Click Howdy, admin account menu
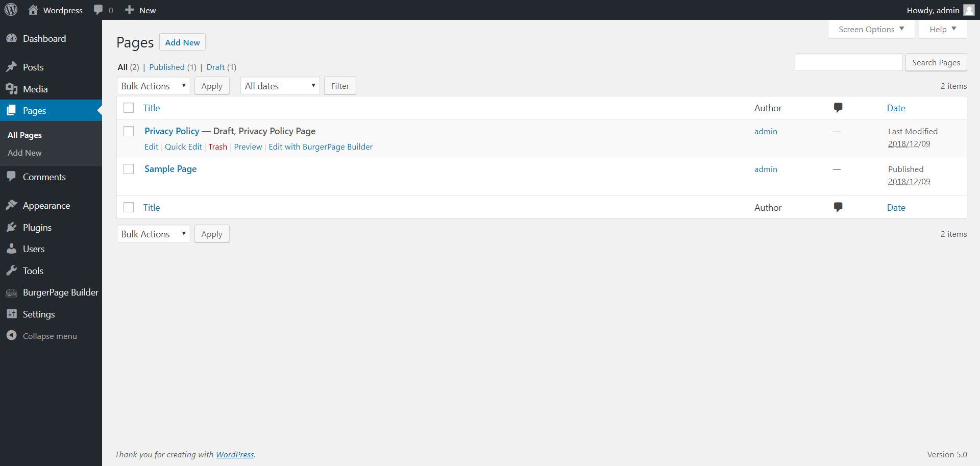980x466 pixels. pyautogui.click(x=940, y=10)
